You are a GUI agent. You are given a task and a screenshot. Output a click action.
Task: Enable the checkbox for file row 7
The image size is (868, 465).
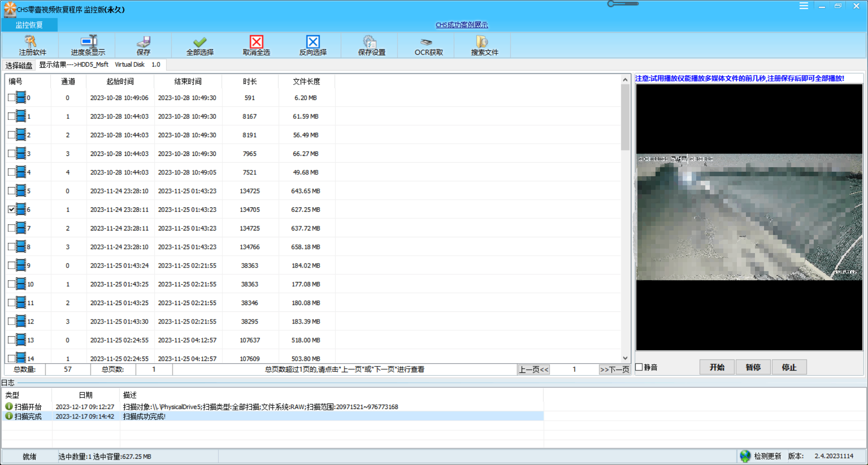(x=11, y=228)
